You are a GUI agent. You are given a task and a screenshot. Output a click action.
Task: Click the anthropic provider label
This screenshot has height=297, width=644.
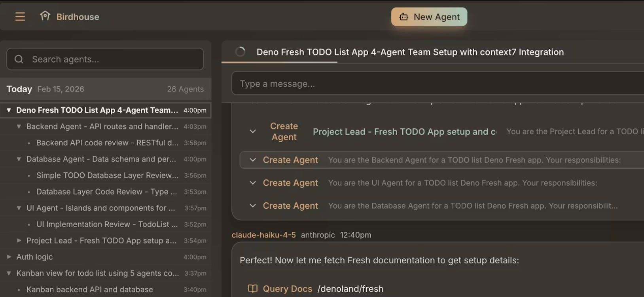pos(318,235)
